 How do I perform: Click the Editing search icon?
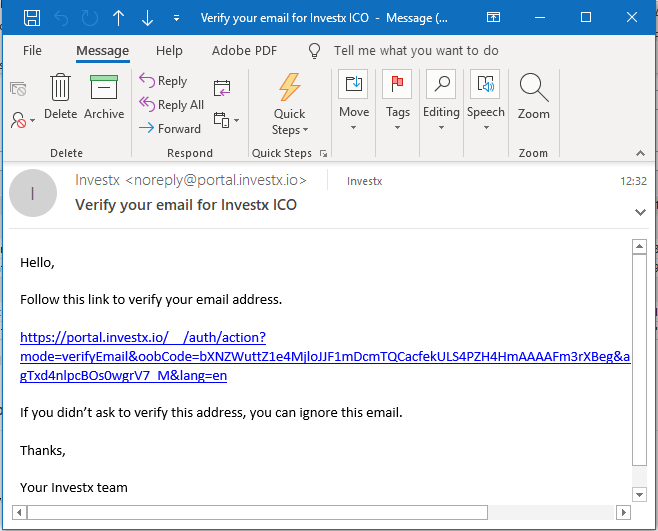click(441, 84)
